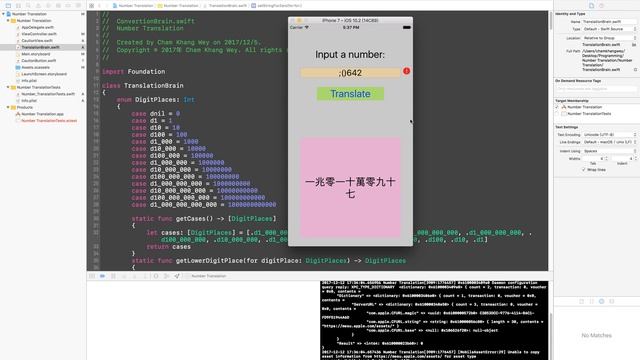Collapse the Number Translation source group
Screen dimensions: 640x360
tap(8, 20)
